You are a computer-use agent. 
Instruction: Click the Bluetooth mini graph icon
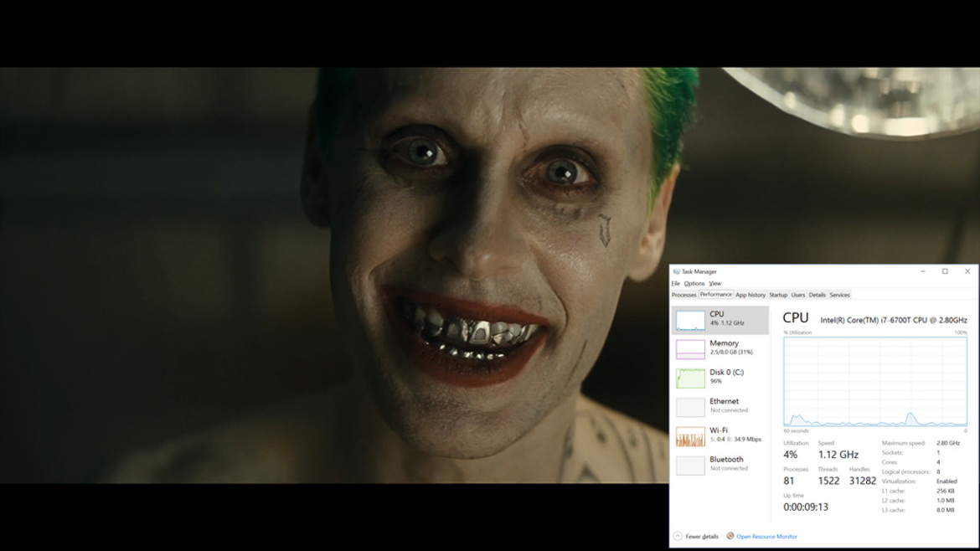[x=690, y=466]
